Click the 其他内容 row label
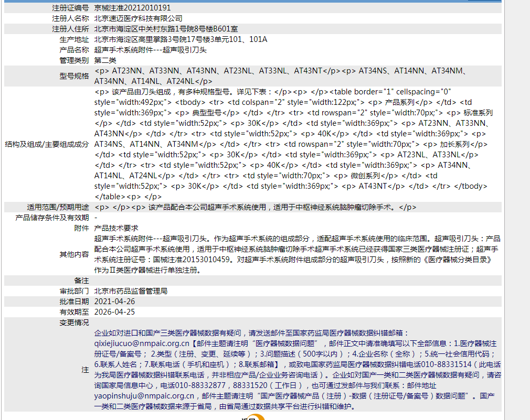 74,254
